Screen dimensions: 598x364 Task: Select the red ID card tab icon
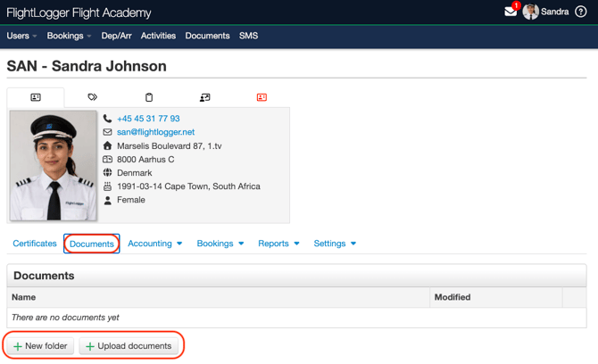pos(262,97)
